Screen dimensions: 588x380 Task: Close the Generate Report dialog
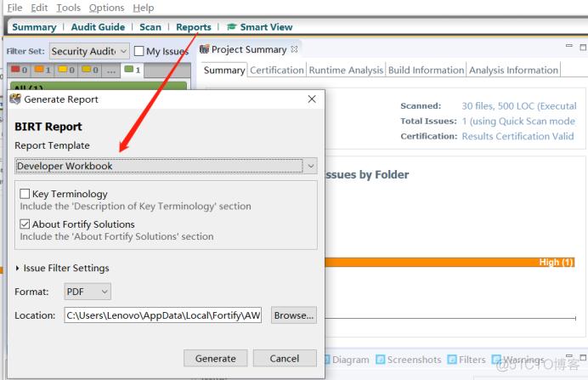pos(312,99)
